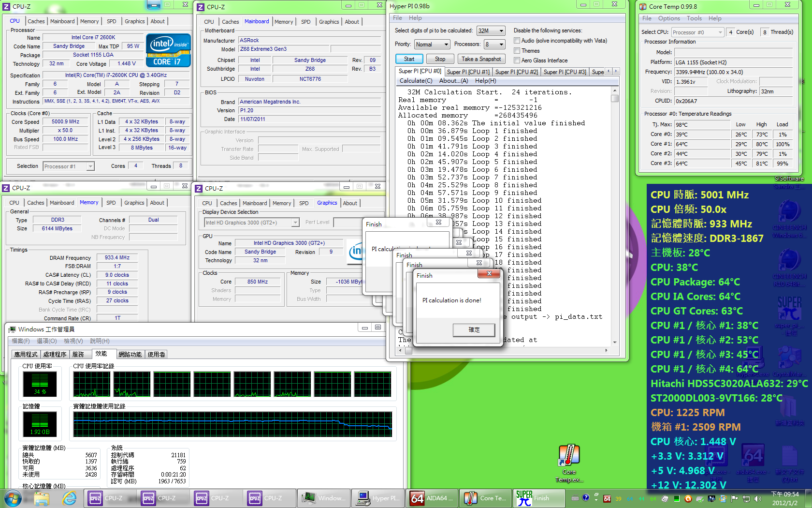
Task: Click the Hyper PI horizontal scrollbar thumb
Action: [408, 350]
